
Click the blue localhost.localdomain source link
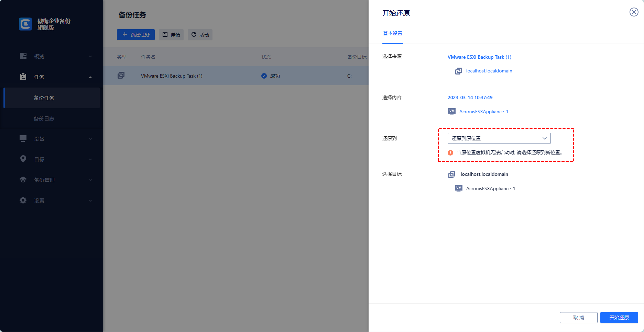(489, 71)
